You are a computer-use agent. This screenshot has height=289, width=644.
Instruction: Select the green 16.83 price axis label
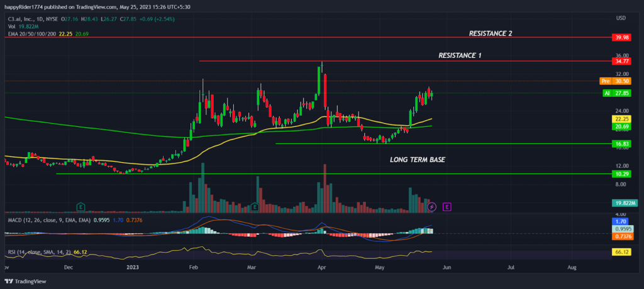(621, 144)
